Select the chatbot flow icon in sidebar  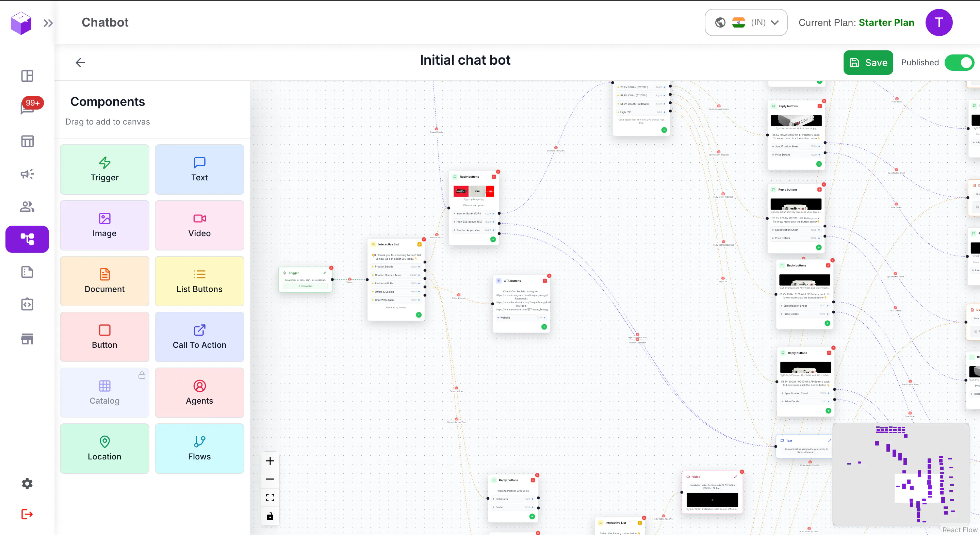[x=27, y=239]
